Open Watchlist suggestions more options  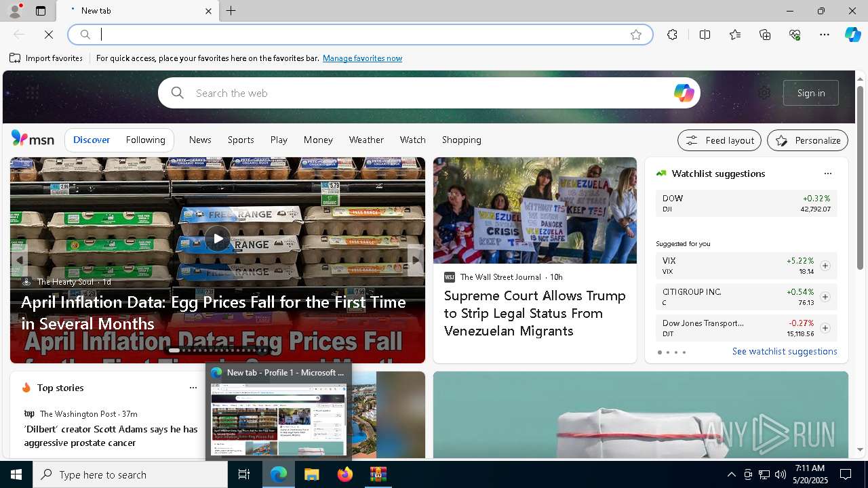coord(827,174)
